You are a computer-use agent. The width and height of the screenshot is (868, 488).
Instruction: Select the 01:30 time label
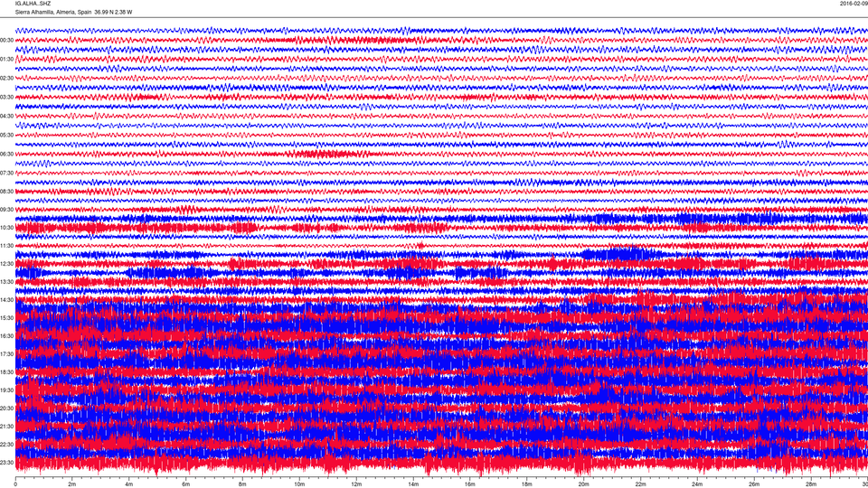6,60
